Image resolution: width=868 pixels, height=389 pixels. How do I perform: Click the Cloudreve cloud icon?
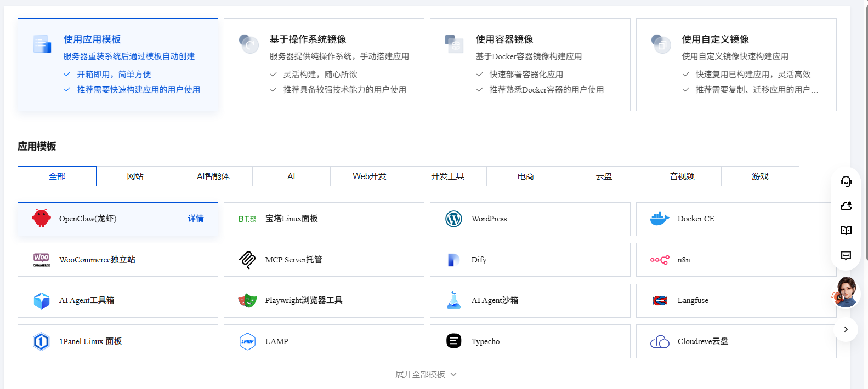[x=660, y=342]
